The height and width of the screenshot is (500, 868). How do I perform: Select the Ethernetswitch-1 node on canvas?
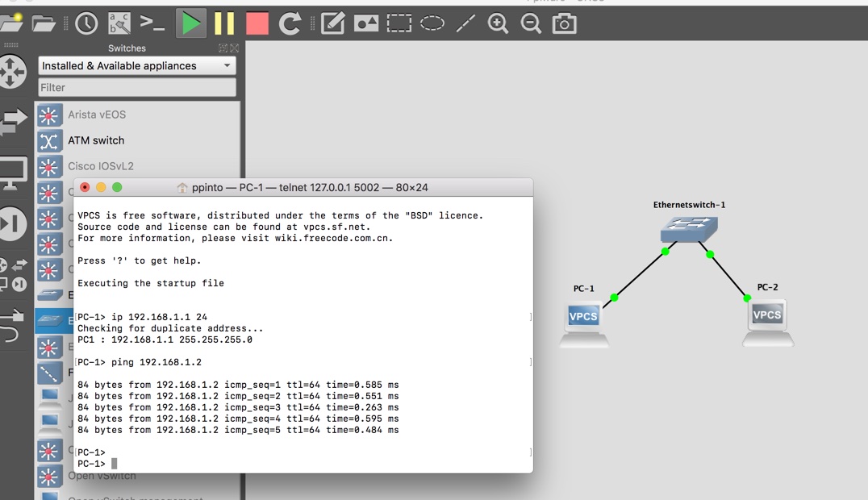pos(689,229)
